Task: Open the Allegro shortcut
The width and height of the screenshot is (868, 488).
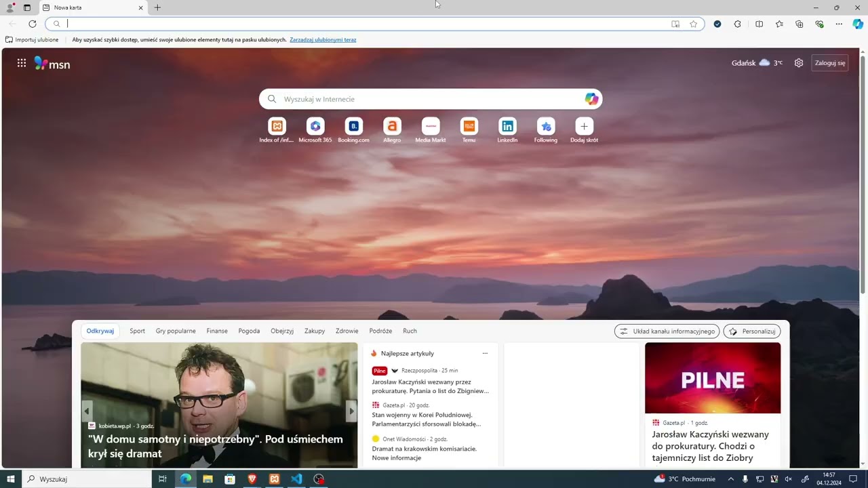Action: coord(392,130)
